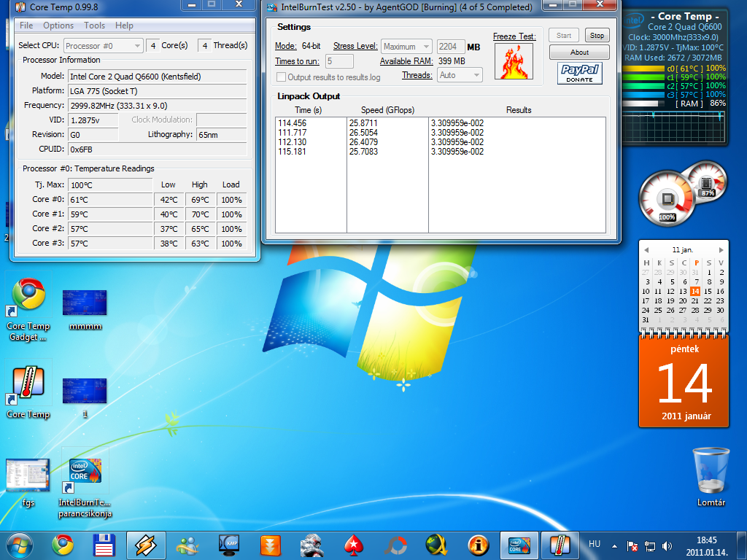Launch the IntelBurnTest desktop shortcut
This screenshot has height=560, width=747.
[x=85, y=471]
